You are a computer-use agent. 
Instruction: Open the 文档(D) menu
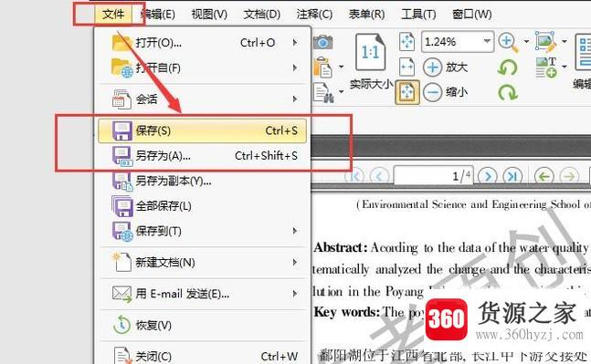pyautogui.click(x=261, y=15)
